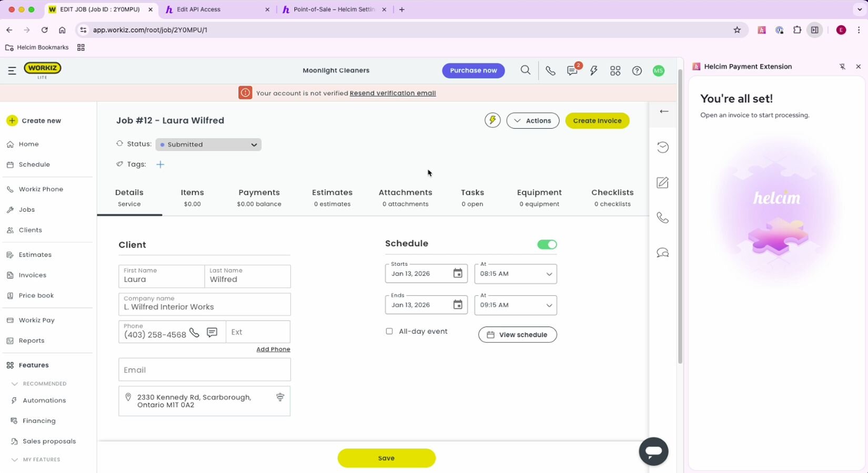Screen dimensions: 868x473
Task: Open the search magnifier in Workiz header
Action: coord(525,70)
